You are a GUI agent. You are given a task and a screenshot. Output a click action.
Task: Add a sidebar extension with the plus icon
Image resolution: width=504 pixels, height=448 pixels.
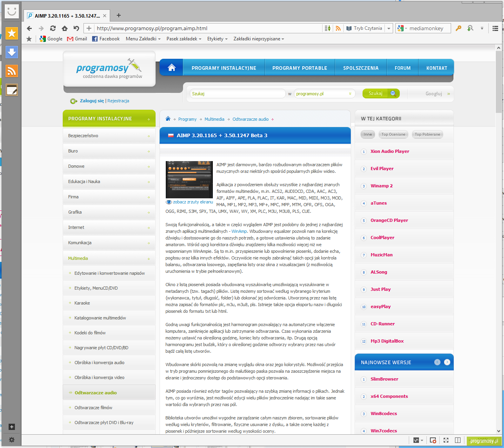pyautogui.click(x=12, y=427)
